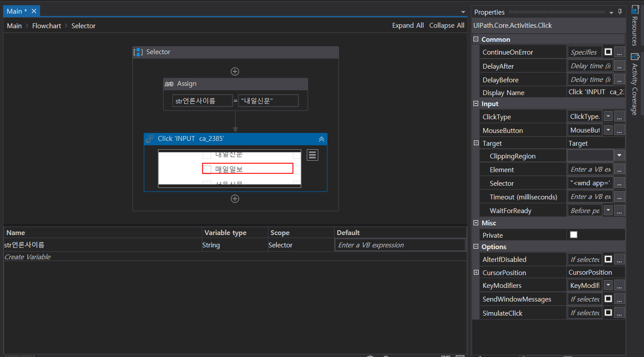Click the Assign value field "내일신문"
The image size is (644, 357).
[268, 101]
